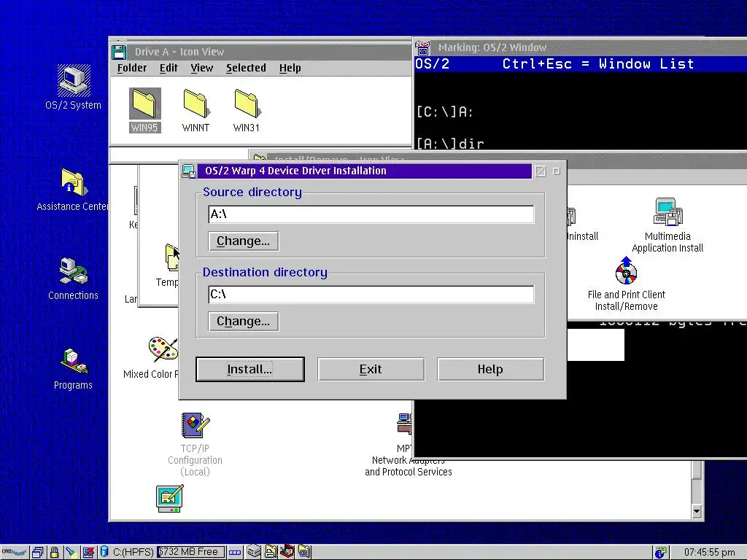Open the View menu in Drive A window
This screenshot has width=747, height=560.
pos(202,68)
